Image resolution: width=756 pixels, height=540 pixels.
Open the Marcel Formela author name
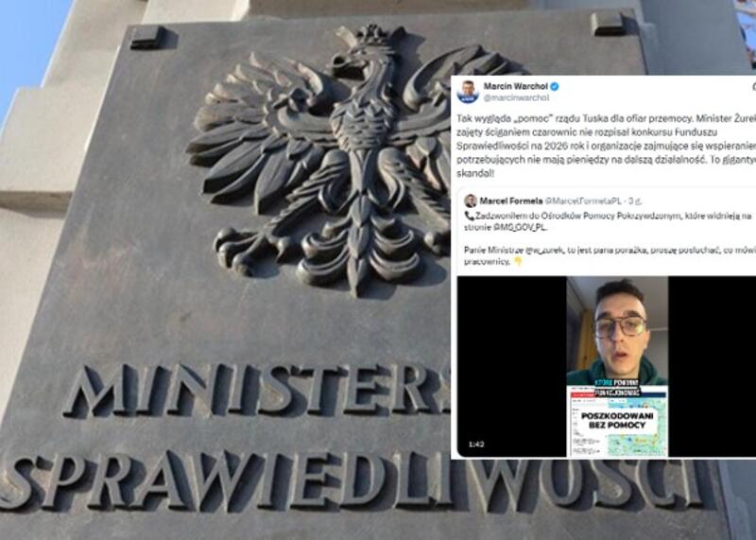click(x=511, y=200)
